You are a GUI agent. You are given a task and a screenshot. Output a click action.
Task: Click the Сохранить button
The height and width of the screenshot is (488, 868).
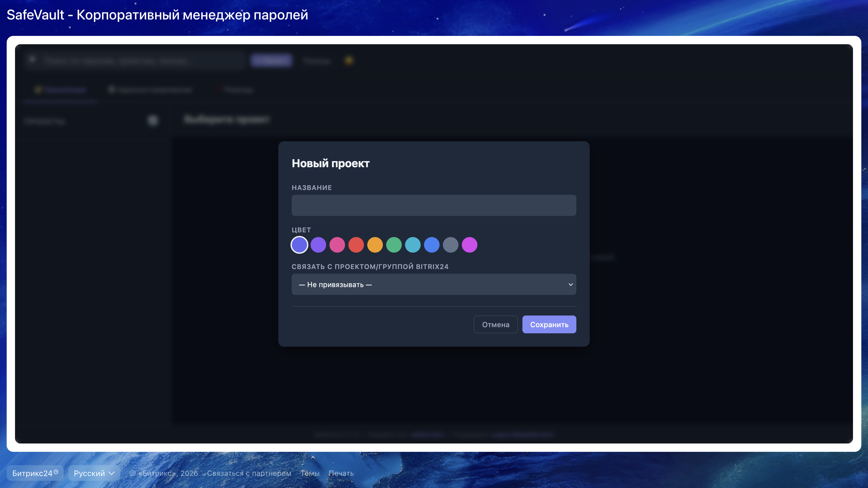click(549, 324)
